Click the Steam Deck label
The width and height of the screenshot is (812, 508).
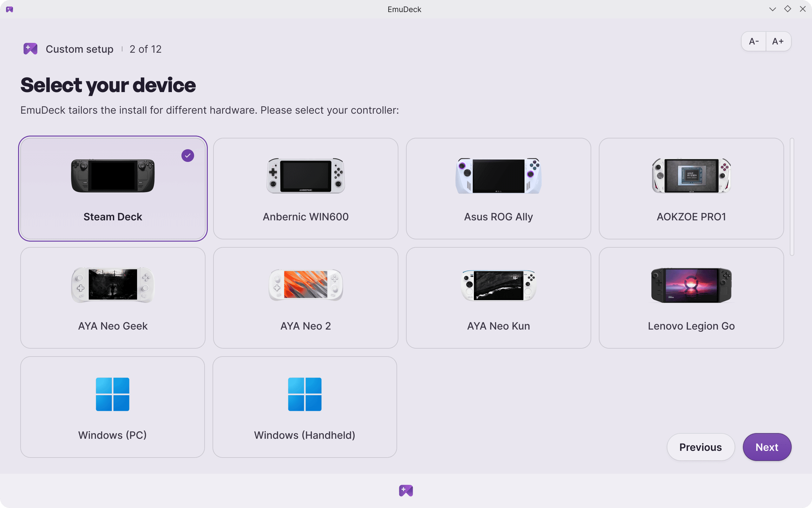coord(113,217)
